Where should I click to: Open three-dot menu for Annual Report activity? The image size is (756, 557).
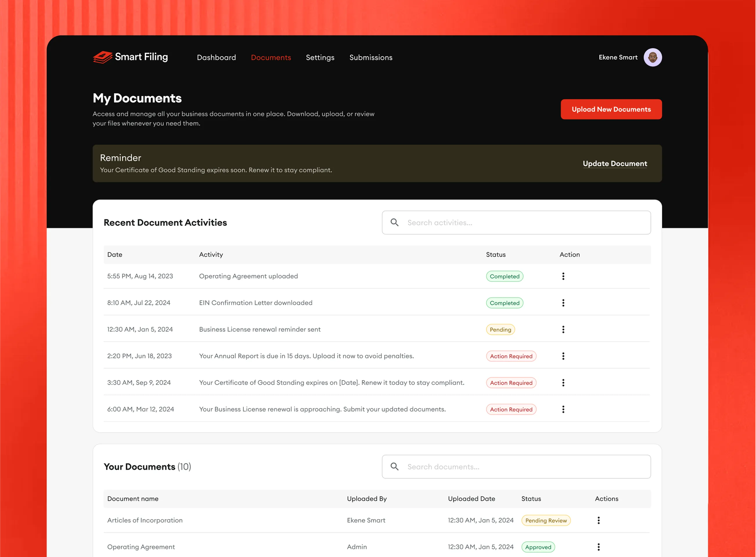(563, 356)
